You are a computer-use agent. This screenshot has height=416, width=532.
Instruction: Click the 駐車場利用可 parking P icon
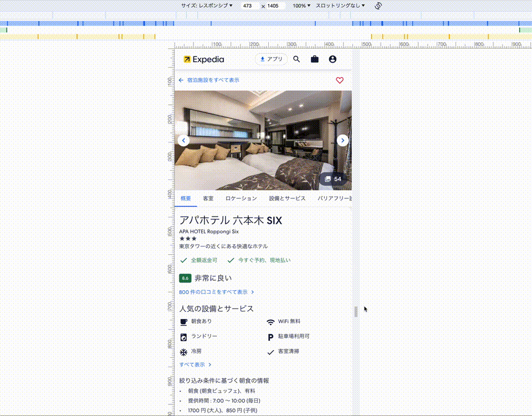[x=271, y=337]
